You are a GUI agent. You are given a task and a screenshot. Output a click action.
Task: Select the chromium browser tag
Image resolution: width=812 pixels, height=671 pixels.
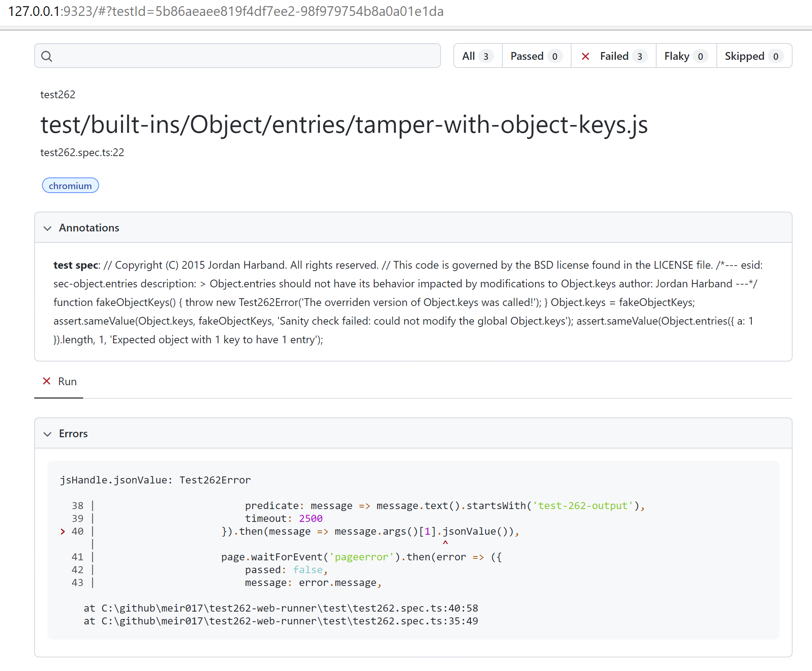[70, 185]
